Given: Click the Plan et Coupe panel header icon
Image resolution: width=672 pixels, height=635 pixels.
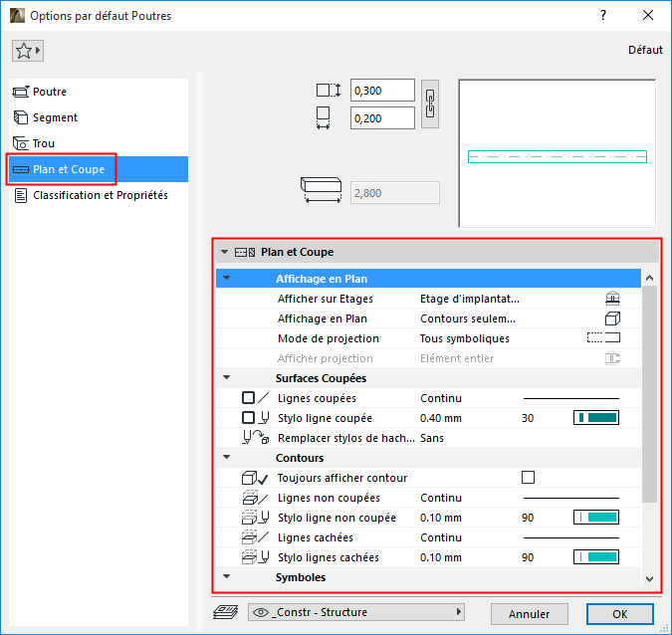Looking at the screenshot, I should [x=245, y=253].
